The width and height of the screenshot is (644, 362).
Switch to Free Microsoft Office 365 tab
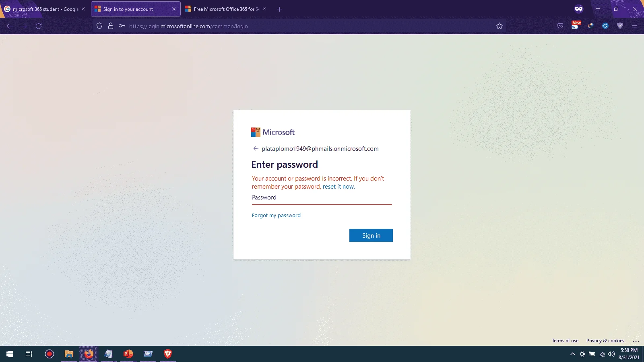[227, 9]
